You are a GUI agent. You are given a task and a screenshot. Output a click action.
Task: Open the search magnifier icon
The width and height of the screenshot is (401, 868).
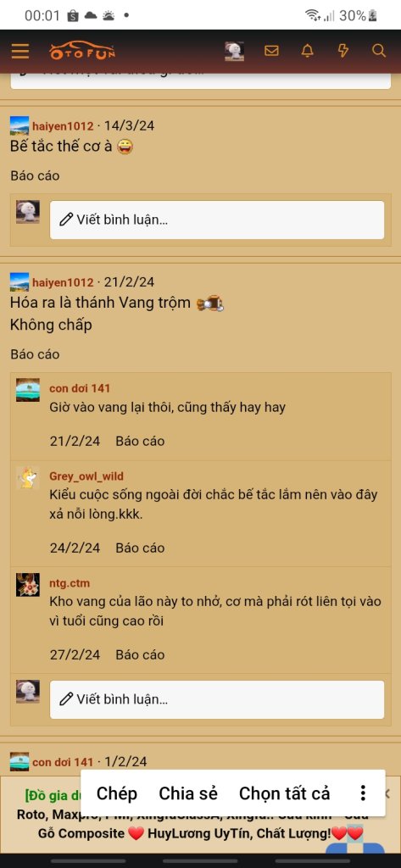(379, 51)
